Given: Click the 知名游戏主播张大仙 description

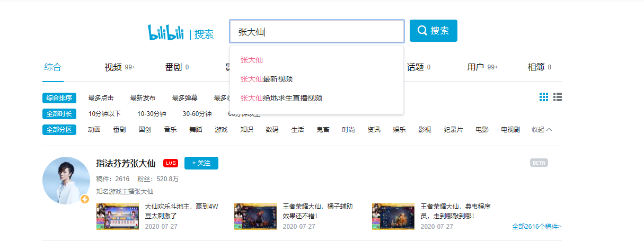Looking at the screenshot, I should point(125,192).
